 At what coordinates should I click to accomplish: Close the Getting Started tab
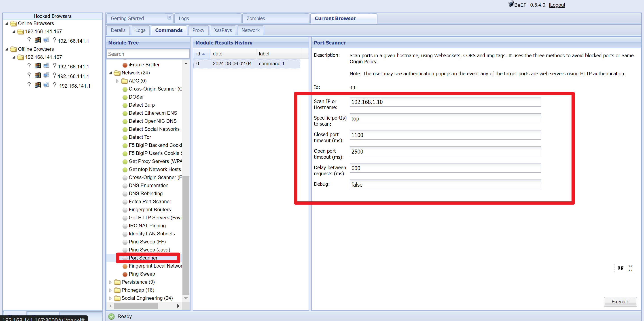click(169, 17)
